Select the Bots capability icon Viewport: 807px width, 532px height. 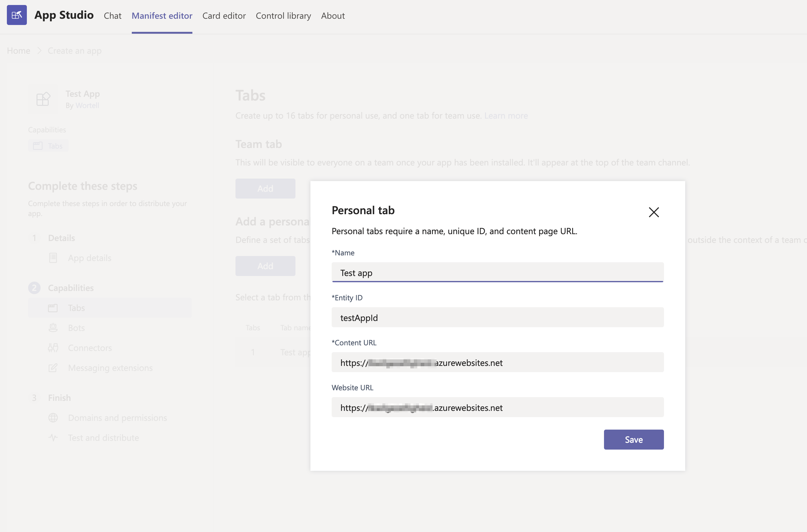point(53,328)
